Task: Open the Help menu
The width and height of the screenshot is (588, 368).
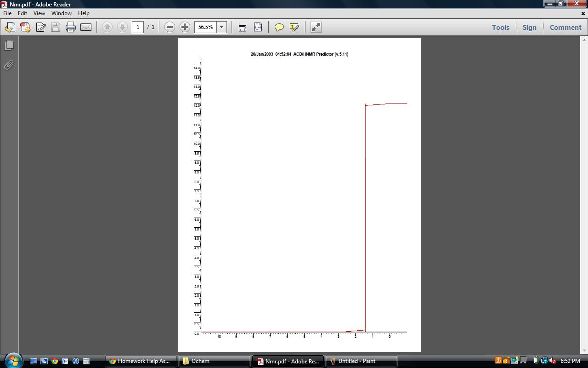Action: coord(84,13)
